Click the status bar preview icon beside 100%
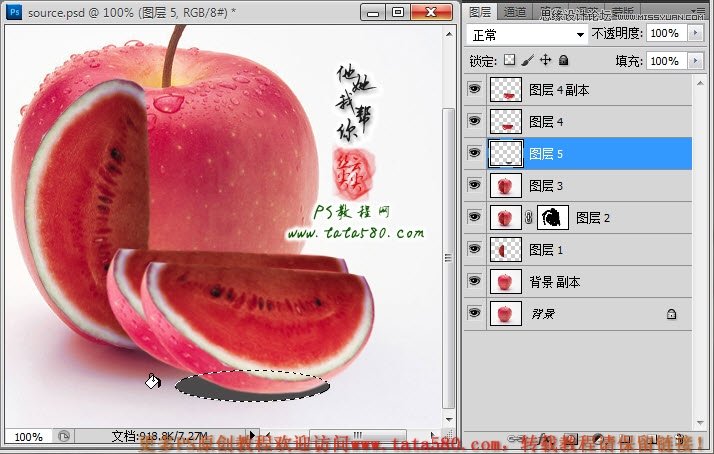This screenshot has height=454, width=714. pyautogui.click(x=64, y=436)
